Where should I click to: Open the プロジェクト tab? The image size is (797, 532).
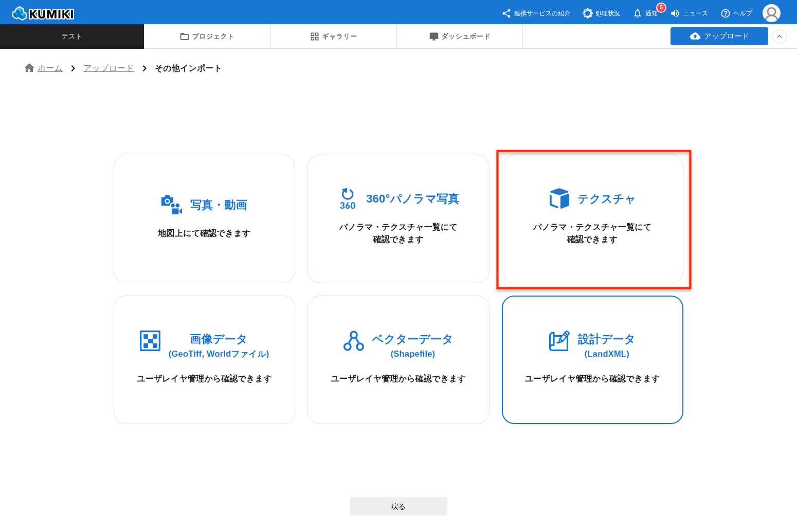pyautogui.click(x=207, y=36)
